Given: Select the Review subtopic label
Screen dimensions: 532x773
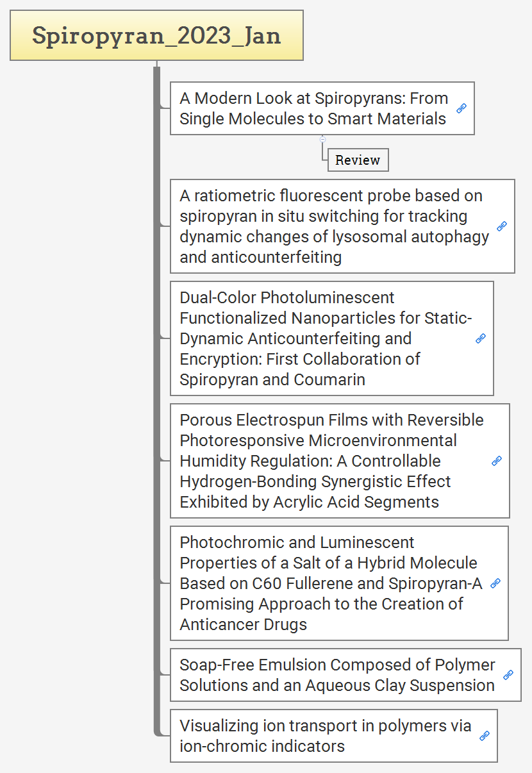Looking at the screenshot, I should [358, 160].
